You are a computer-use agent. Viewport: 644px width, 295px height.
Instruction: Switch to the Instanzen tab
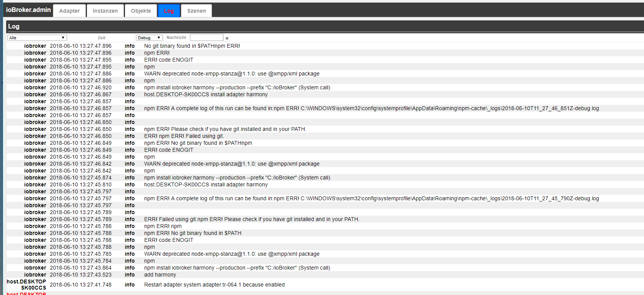(x=105, y=11)
